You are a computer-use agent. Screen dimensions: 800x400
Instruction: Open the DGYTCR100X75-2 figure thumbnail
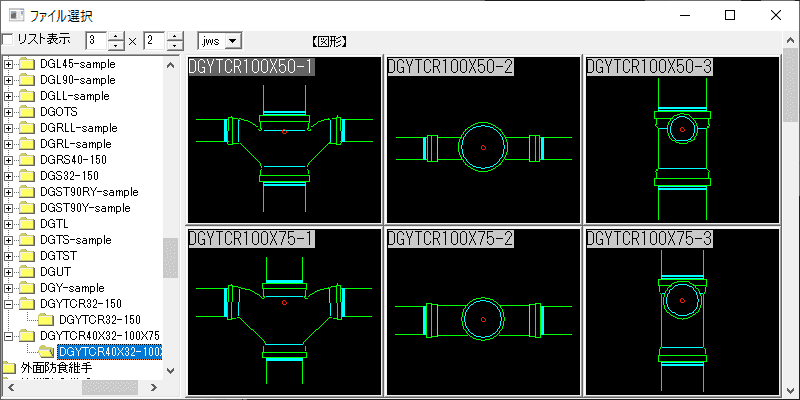483,312
